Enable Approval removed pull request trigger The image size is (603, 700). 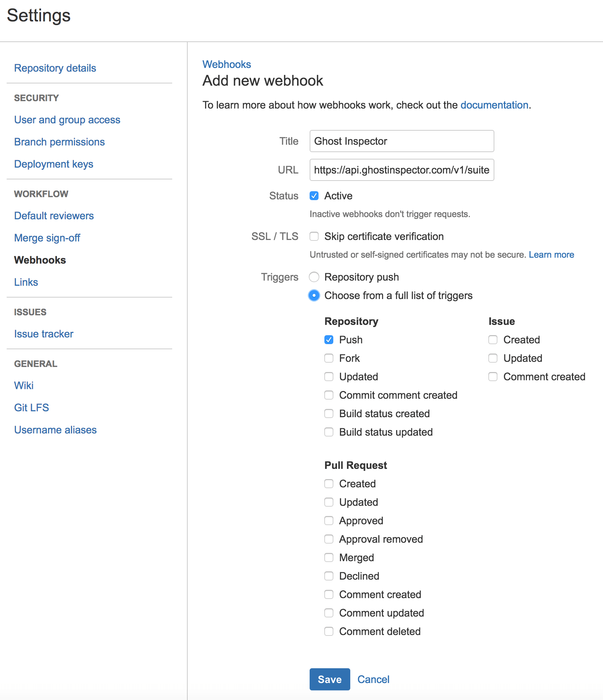coord(329,539)
